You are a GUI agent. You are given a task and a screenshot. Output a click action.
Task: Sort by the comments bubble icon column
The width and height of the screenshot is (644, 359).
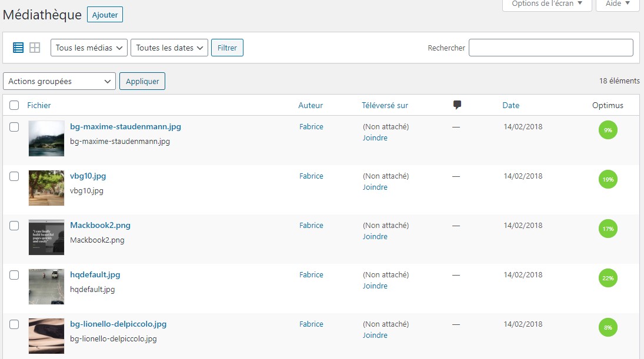pos(457,105)
